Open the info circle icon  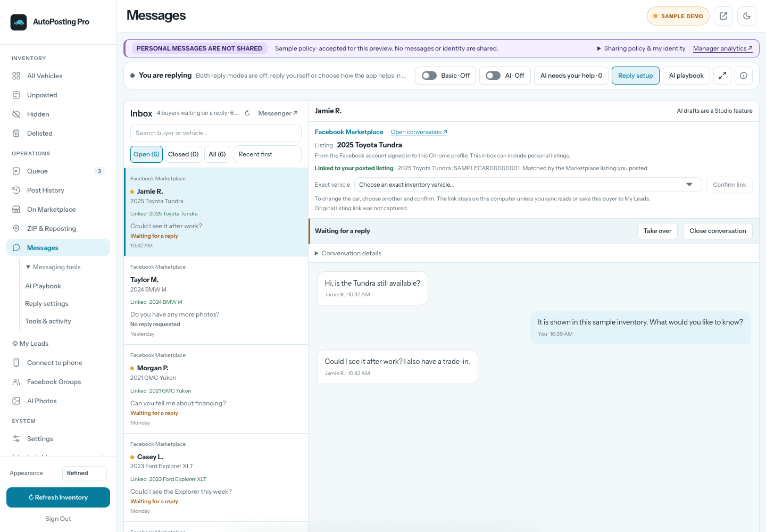coord(744,76)
